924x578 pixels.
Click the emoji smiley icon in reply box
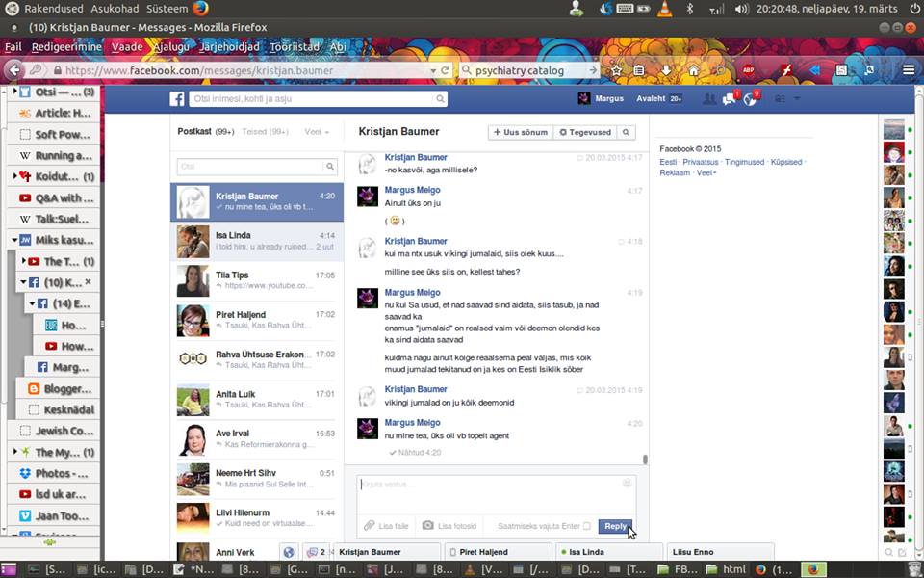627,483
